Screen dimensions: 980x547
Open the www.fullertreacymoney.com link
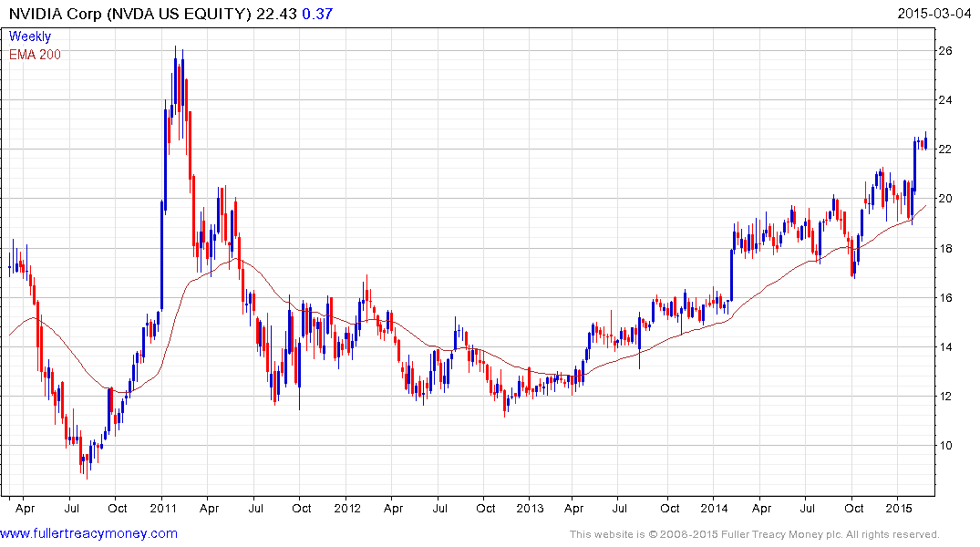pyautogui.click(x=88, y=533)
